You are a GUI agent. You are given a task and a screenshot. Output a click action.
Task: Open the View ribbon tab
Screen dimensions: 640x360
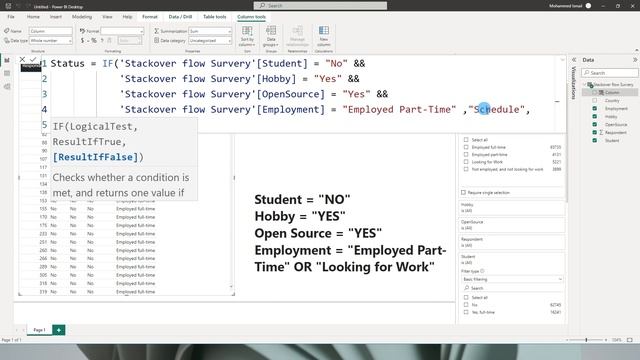pyautogui.click(x=107, y=17)
